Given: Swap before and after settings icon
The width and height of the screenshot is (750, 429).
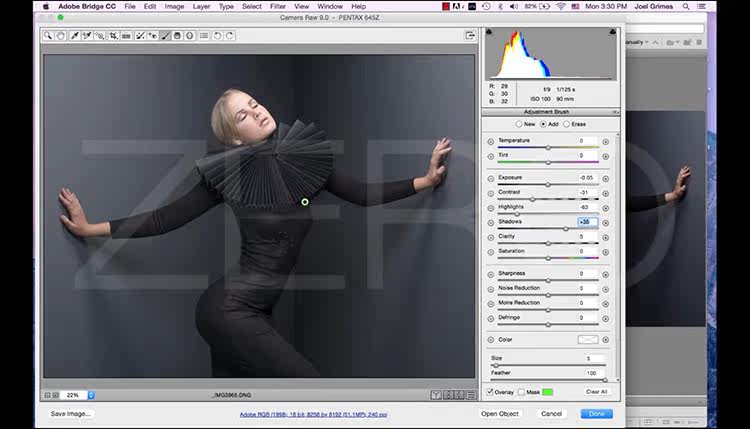Looking at the screenshot, I should (x=448, y=395).
